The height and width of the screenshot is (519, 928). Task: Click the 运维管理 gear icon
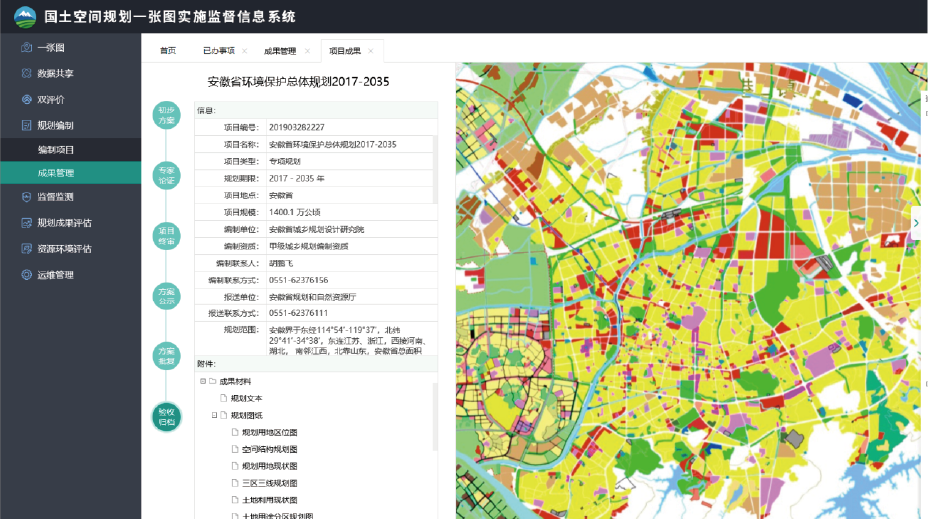tap(27, 275)
